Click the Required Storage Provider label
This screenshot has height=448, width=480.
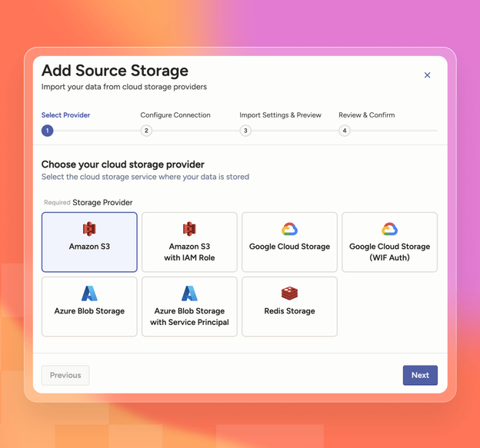pos(88,202)
